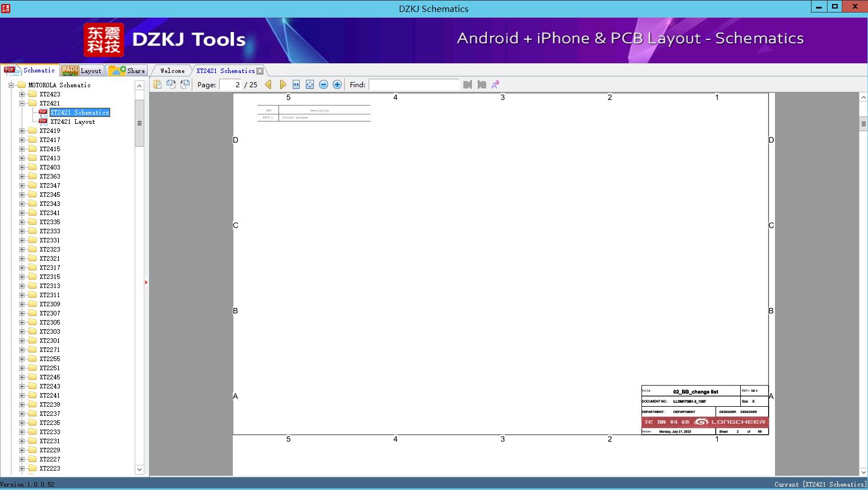Select the XT2363 folder

coord(50,176)
